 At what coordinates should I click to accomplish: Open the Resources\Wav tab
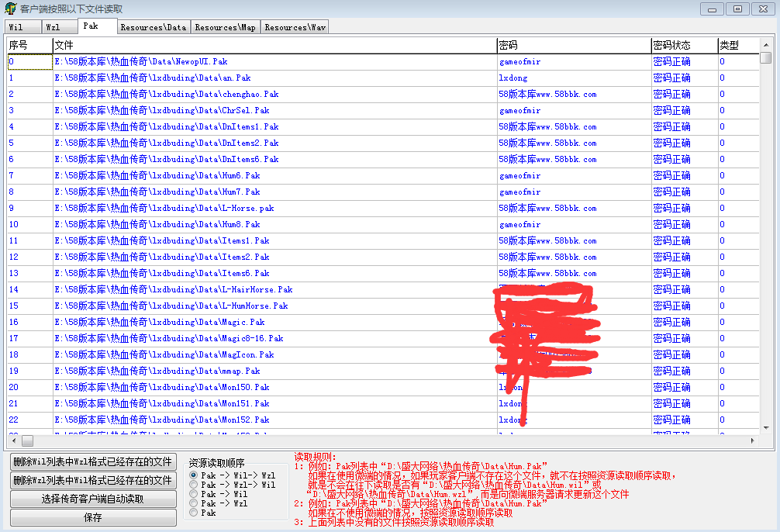tap(295, 27)
